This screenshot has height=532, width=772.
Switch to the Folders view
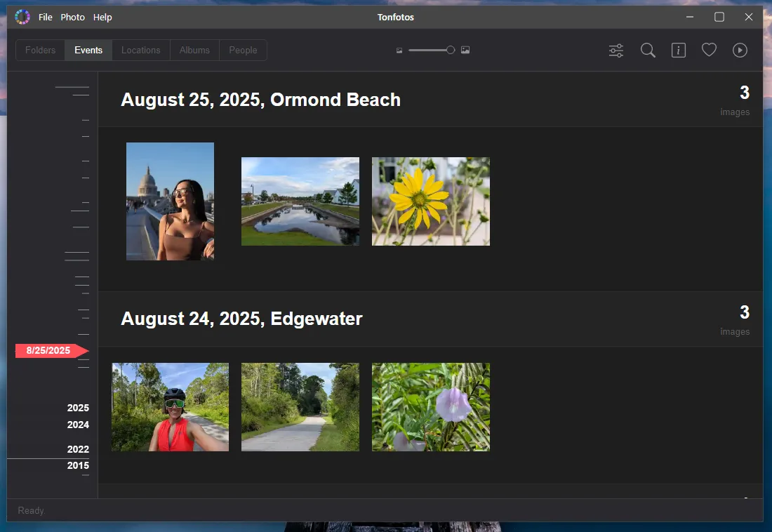point(40,50)
